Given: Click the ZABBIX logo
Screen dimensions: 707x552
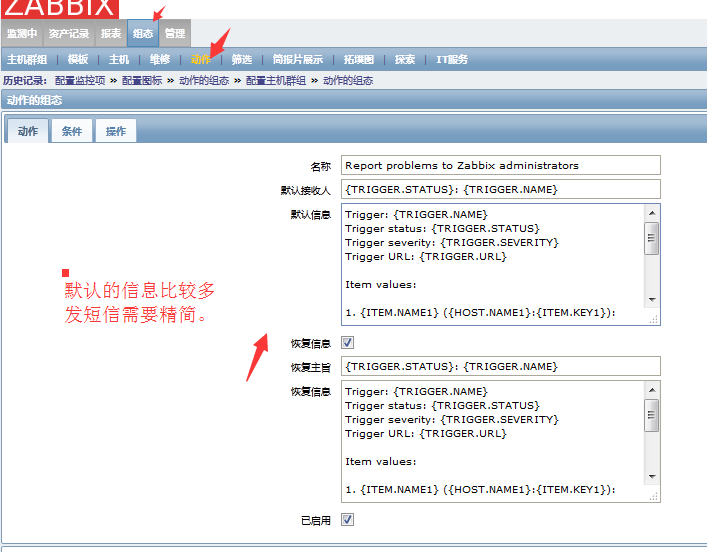Looking at the screenshot, I should click(x=60, y=9).
